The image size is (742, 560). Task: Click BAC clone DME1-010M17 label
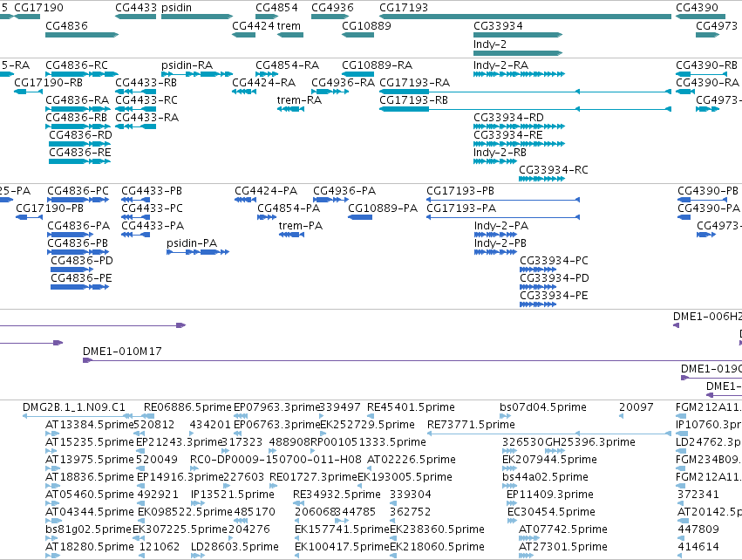point(122,352)
